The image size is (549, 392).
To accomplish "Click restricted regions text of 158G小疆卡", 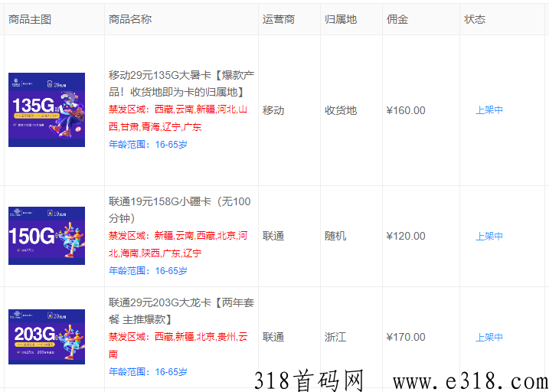I will (x=178, y=244).
